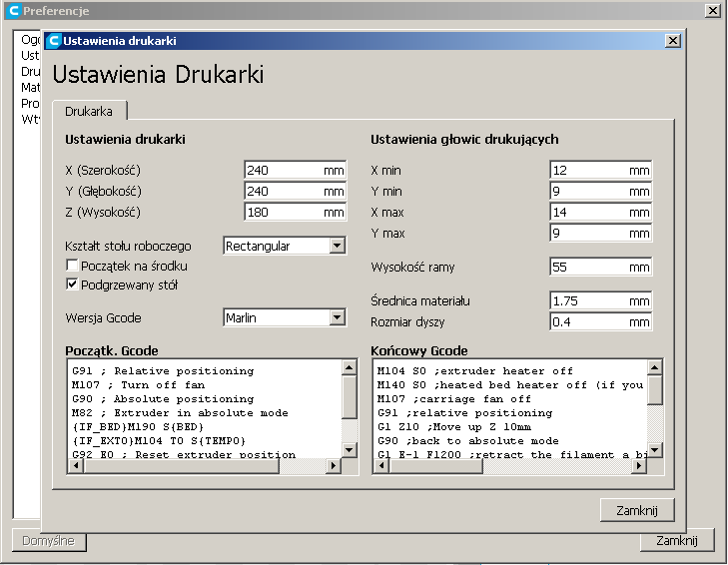Click 'G91 ;relative positioning' end Gcode line
The image size is (728, 565).
click(464, 412)
